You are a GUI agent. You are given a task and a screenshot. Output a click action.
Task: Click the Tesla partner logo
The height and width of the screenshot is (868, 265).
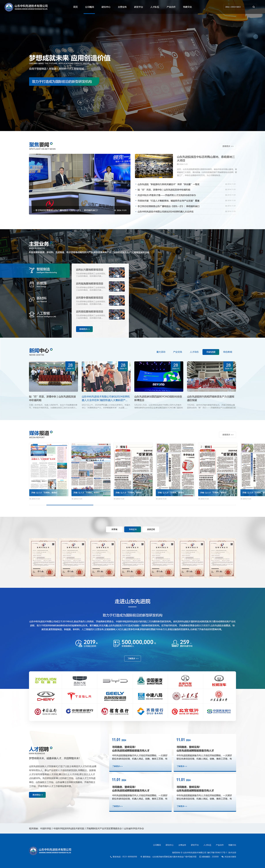(x=79, y=696)
